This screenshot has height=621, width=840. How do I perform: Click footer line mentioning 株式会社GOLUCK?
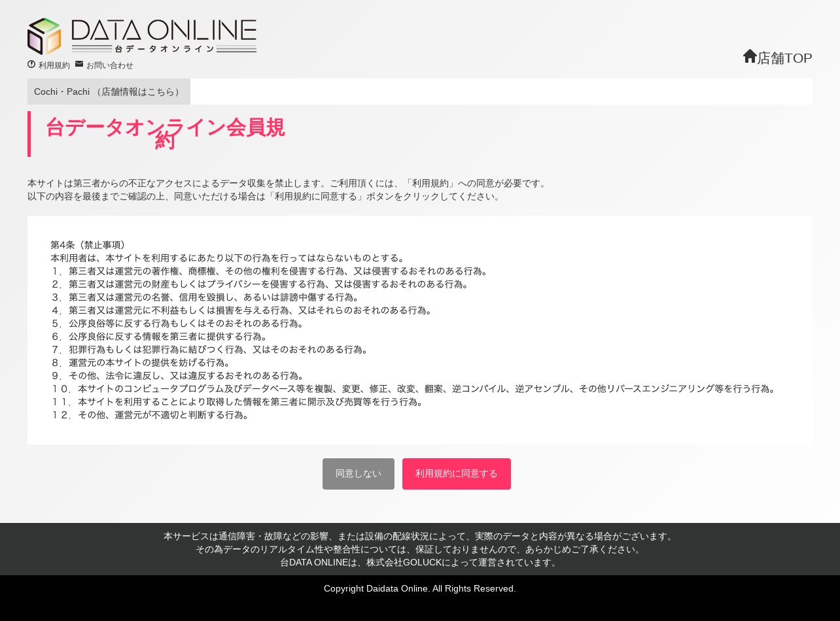(420, 562)
